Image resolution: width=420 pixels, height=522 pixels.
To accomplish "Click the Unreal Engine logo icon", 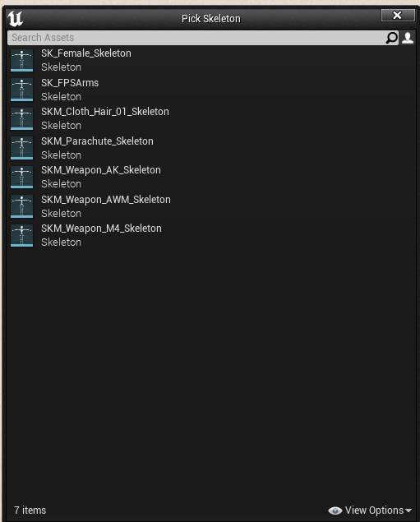I will pos(16,18).
